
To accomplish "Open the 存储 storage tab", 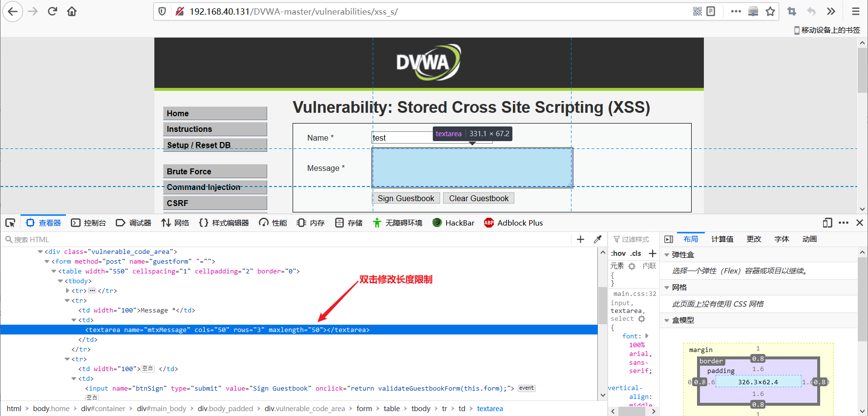I will 349,223.
